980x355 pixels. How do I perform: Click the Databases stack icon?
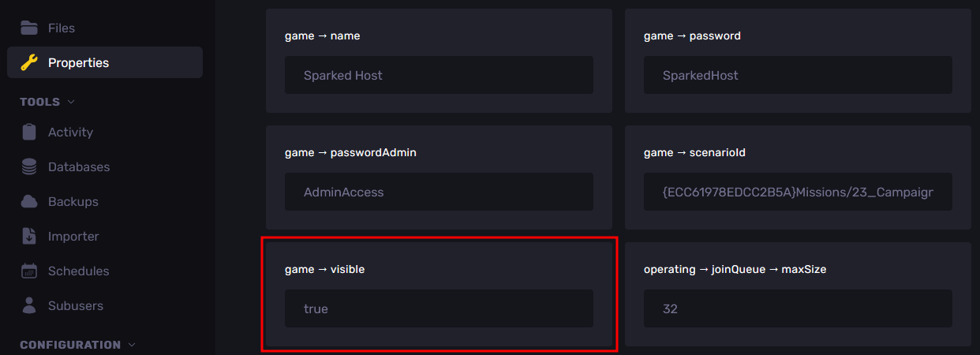pos(29,166)
